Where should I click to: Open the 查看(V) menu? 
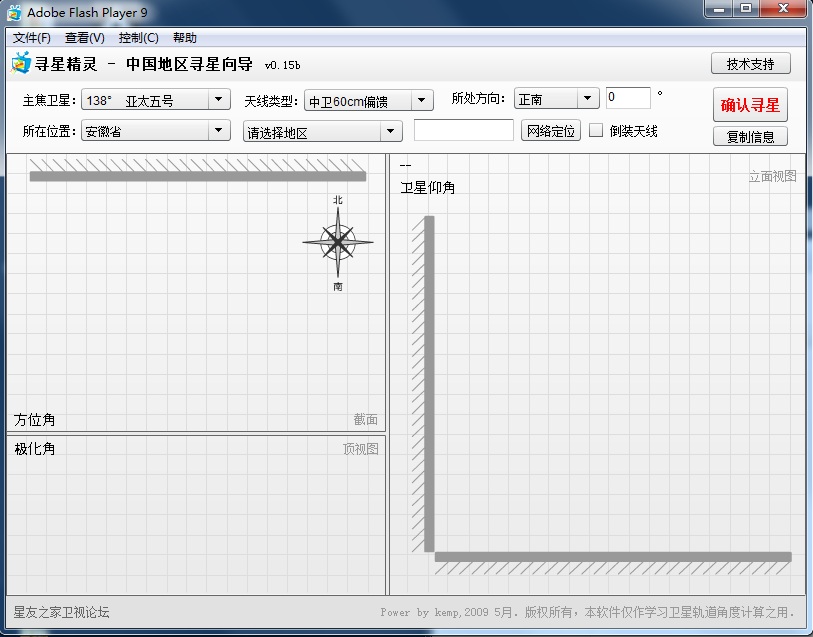pyautogui.click(x=84, y=38)
